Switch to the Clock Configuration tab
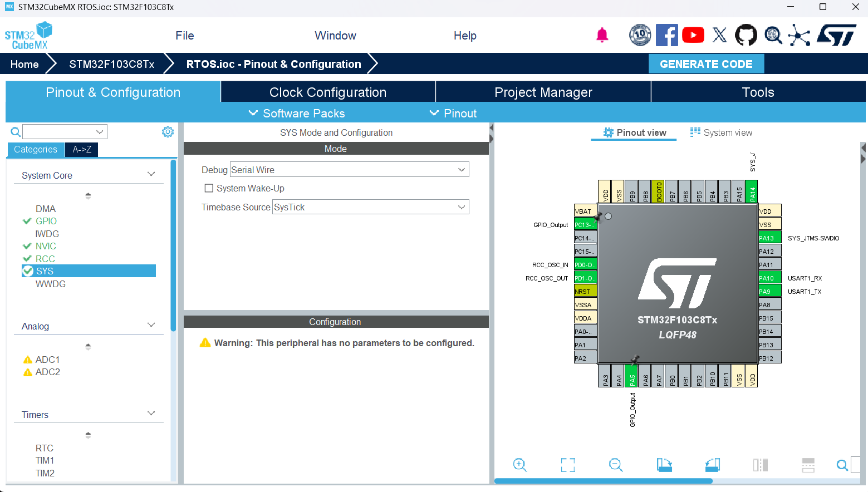This screenshot has height=492, width=868. click(x=328, y=92)
